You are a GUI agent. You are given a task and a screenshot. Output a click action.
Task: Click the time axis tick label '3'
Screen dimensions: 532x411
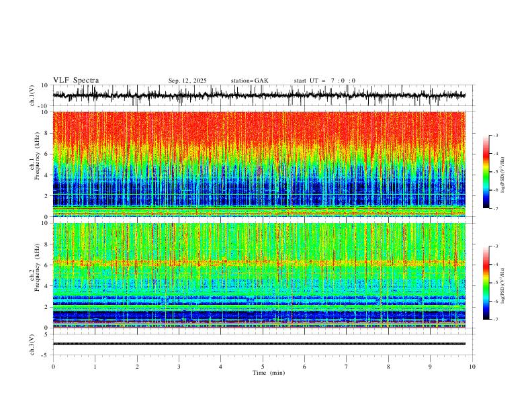coord(179,367)
